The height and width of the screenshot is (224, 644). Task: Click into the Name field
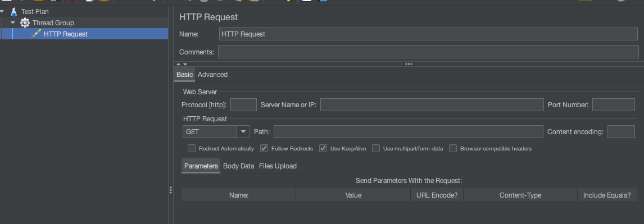point(428,34)
